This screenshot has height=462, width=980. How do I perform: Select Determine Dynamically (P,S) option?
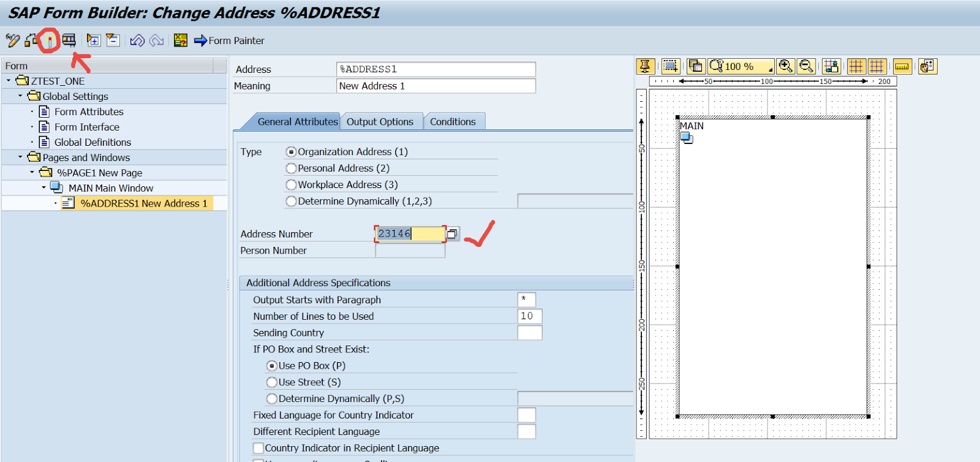coord(272,399)
